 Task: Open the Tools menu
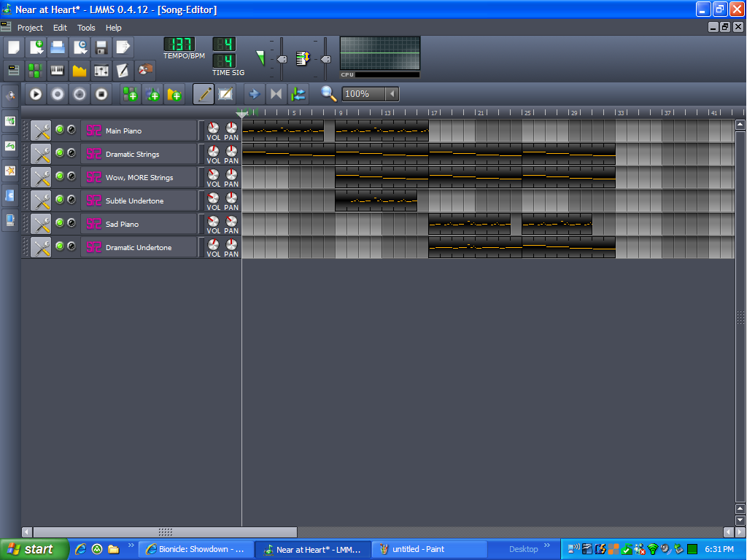86,28
